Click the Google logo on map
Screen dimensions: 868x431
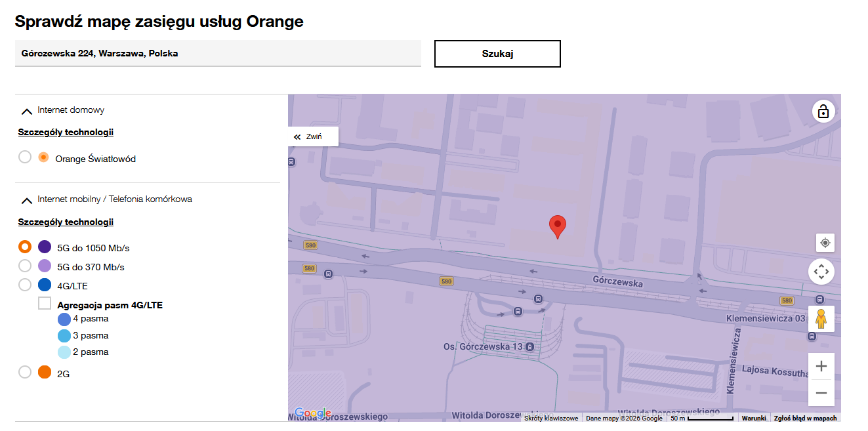[313, 413]
